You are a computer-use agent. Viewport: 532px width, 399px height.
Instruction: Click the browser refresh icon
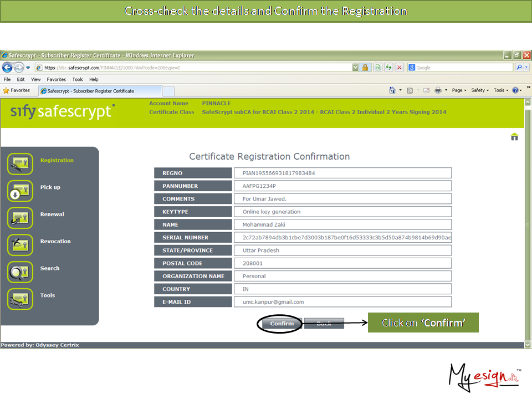[388, 68]
